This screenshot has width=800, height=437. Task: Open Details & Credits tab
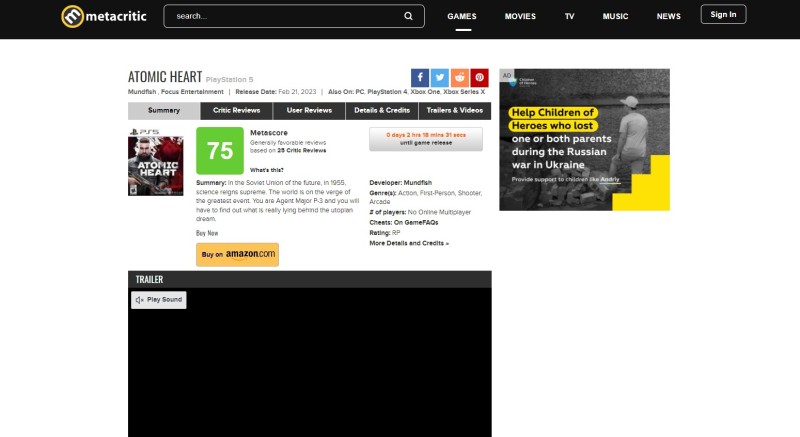(x=382, y=111)
